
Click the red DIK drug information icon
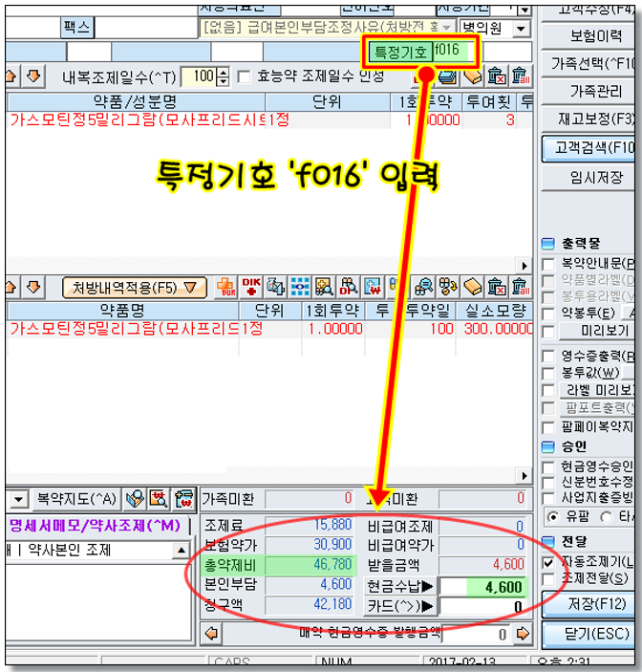(251, 286)
